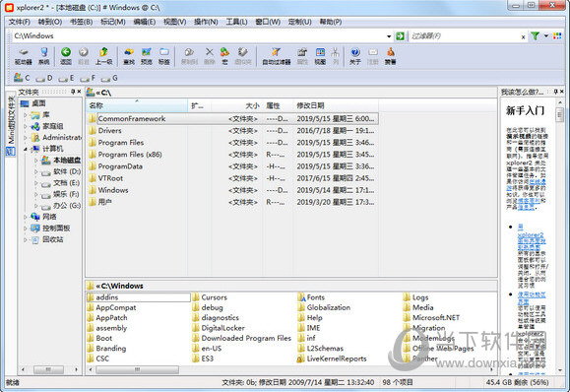
Task: Click the 预览 (Preview) toolbar icon
Action: coord(146,56)
